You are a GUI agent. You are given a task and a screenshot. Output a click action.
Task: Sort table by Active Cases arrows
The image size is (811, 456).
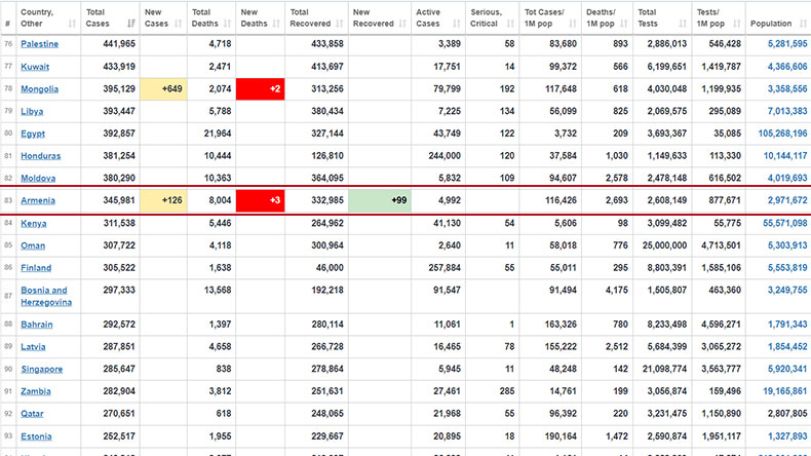coord(457,24)
